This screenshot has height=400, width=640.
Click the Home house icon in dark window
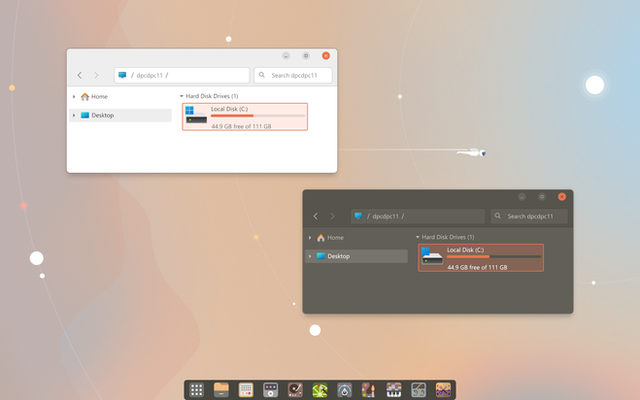[321, 238]
